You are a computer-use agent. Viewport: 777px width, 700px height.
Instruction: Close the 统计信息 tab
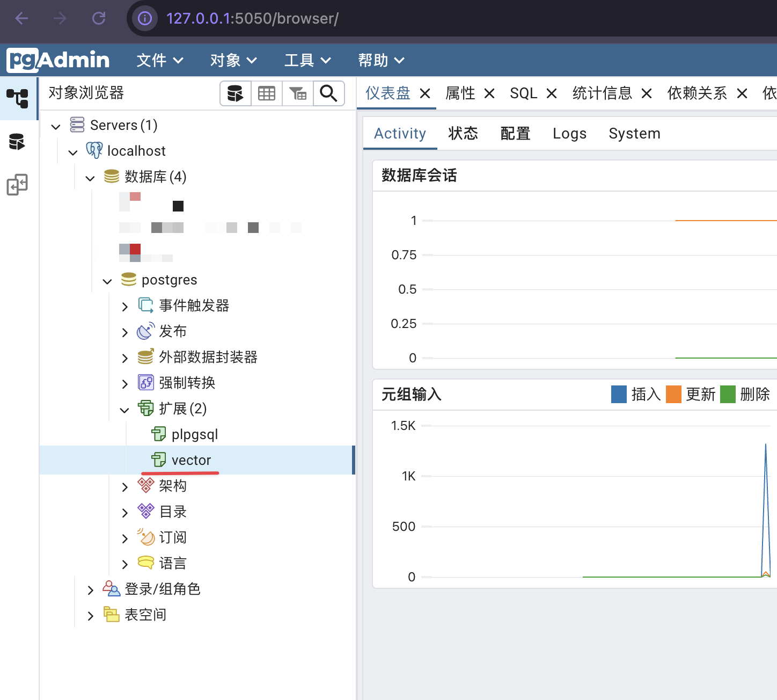click(x=647, y=94)
